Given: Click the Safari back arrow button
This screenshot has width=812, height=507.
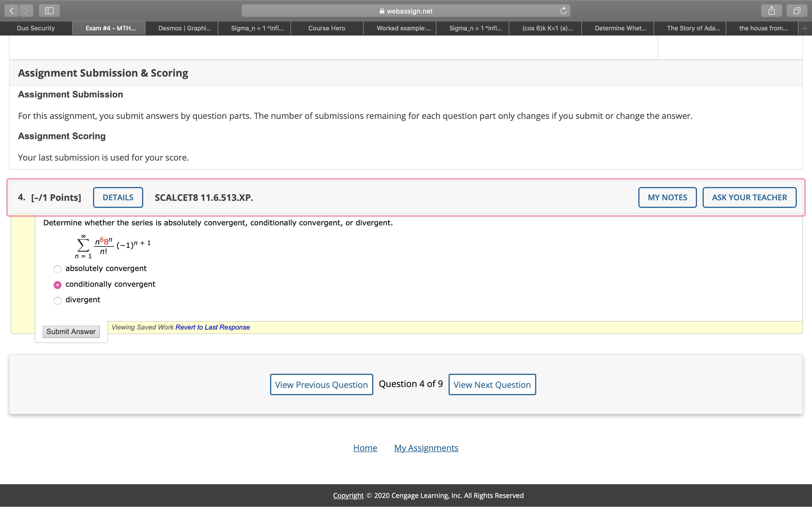Looking at the screenshot, I should tap(12, 11).
